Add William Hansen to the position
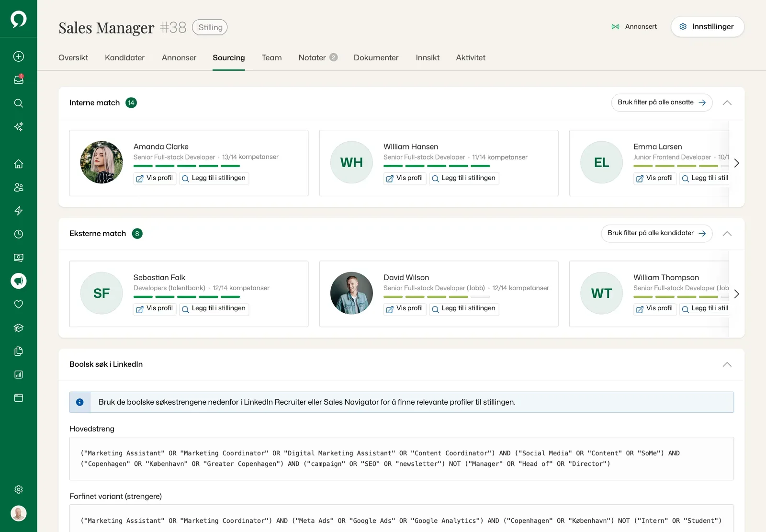This screenshot has height=532, width=766. 464,178
